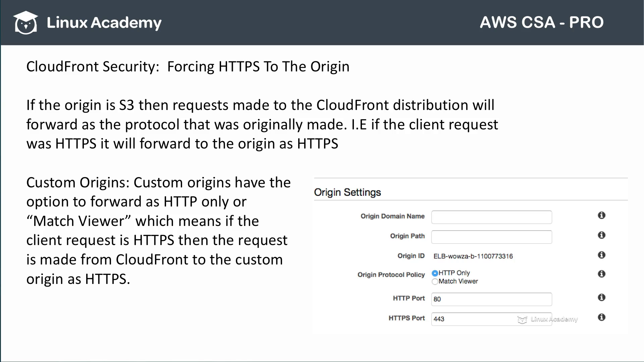Focus the Origin Path input field
The height and width of the screenshot is (362, 644).
tap(491, 237)
